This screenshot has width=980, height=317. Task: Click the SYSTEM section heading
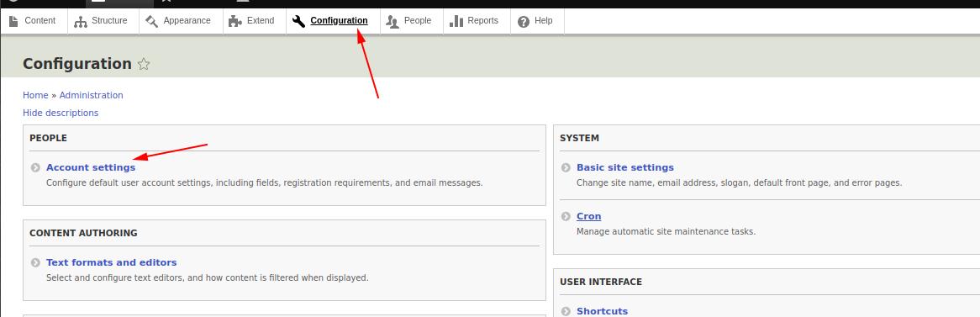point(579,138)
